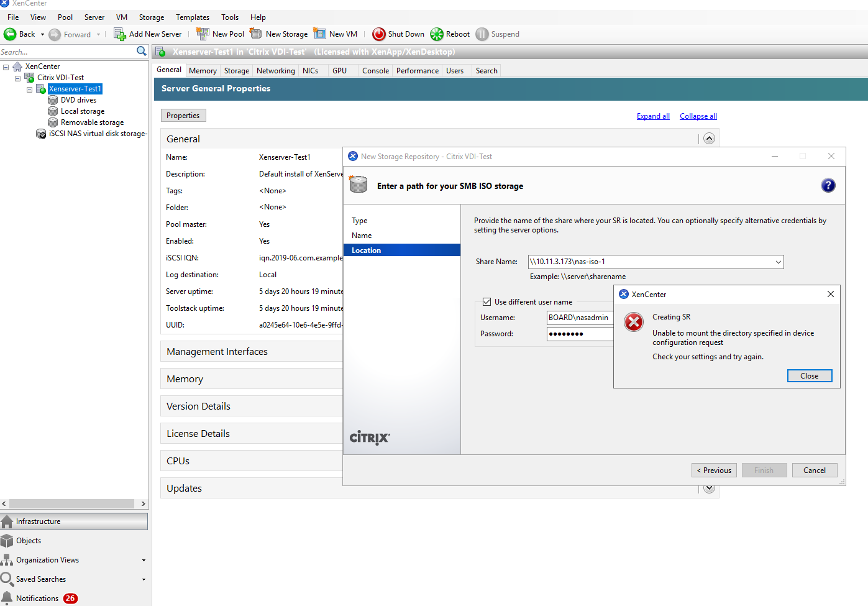The image size is (868, 606).
Task: Click the New VM toolbar icon
Action: (319, 34)
